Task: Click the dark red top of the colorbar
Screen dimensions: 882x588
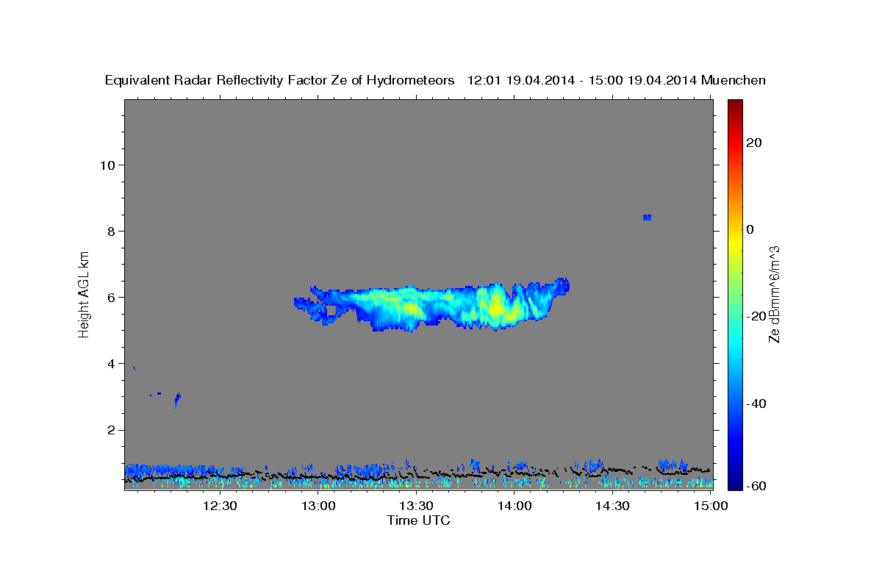Action: [x=735, y=107]
